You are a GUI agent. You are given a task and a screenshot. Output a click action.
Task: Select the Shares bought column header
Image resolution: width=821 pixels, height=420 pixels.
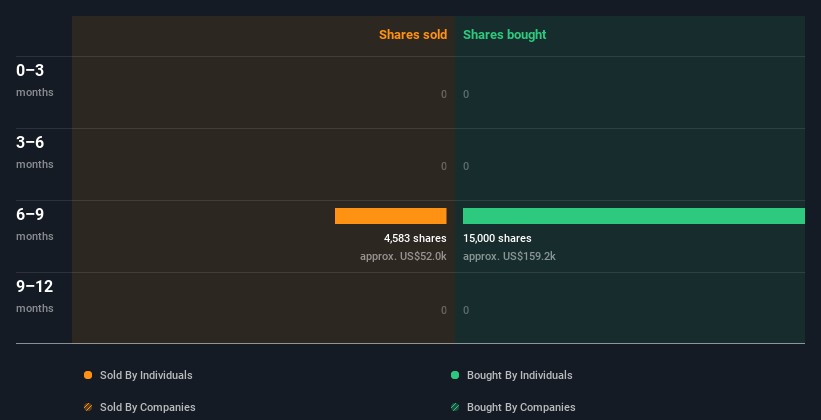click(505, 35)
